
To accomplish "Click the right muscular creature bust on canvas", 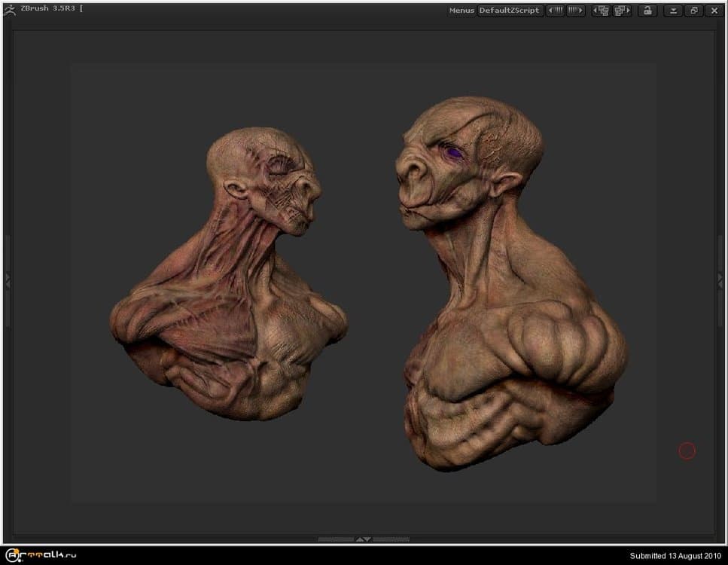I will (512, 283).
